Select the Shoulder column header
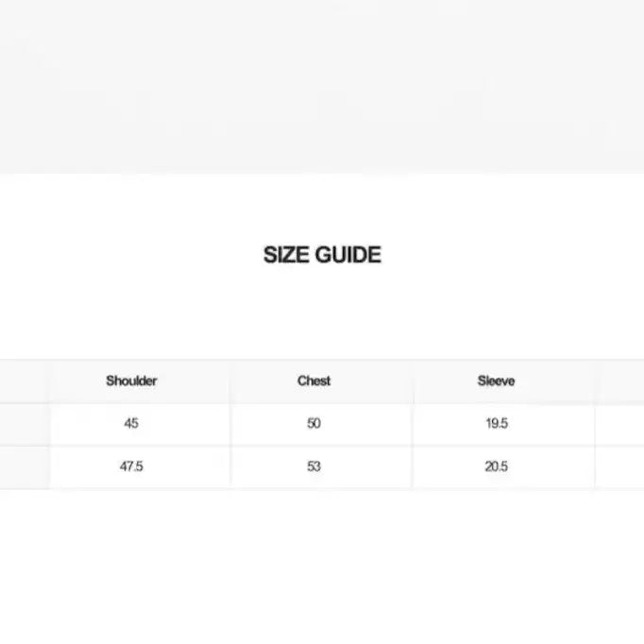 point(131,381)
